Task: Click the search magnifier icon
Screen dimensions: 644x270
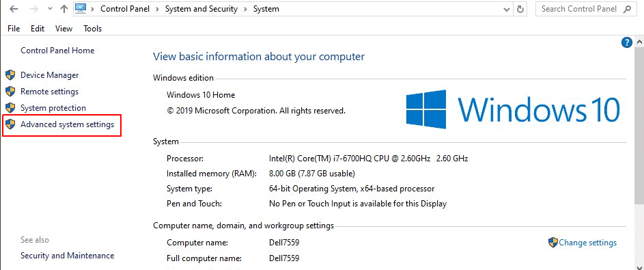Action: 627,9
